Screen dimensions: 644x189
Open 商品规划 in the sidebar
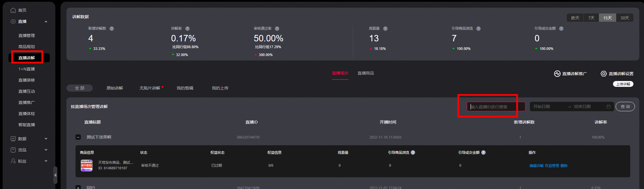click(27, 47)
